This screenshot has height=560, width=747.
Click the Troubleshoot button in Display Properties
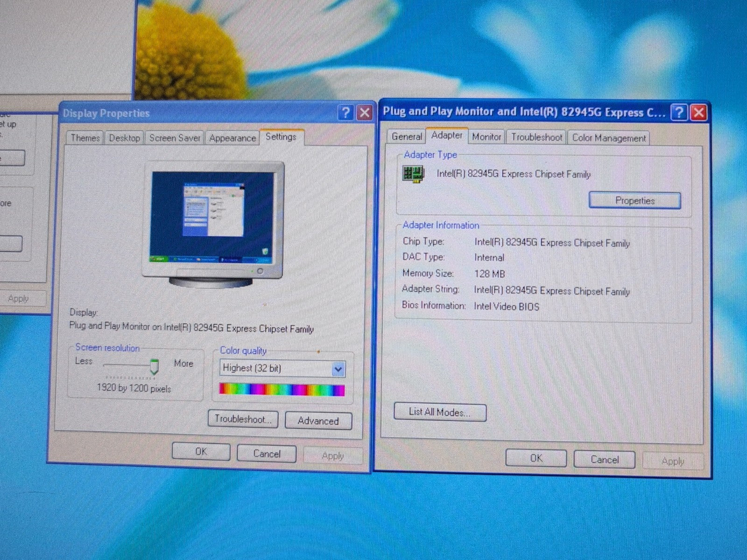pos(243,419)
